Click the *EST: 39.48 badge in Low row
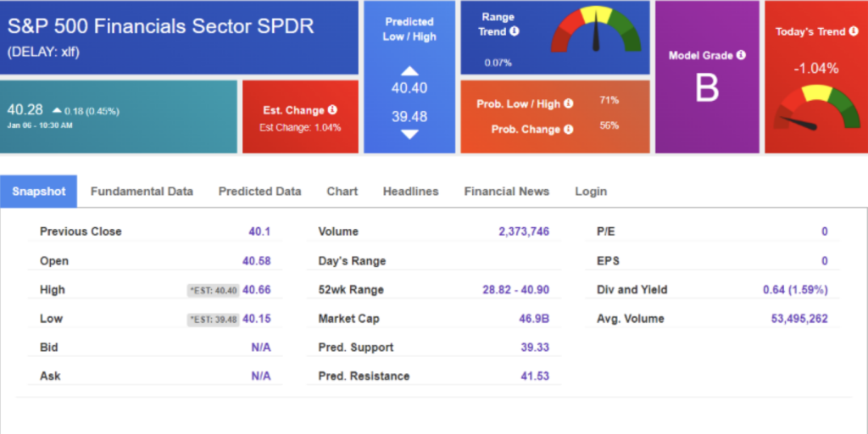868x434 pixels. (214, 319)
